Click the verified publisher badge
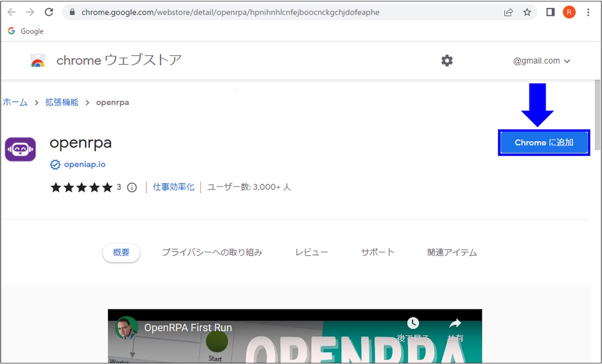Image resolution: width=602 pixels, height=364 pixels. coord(55,165)
